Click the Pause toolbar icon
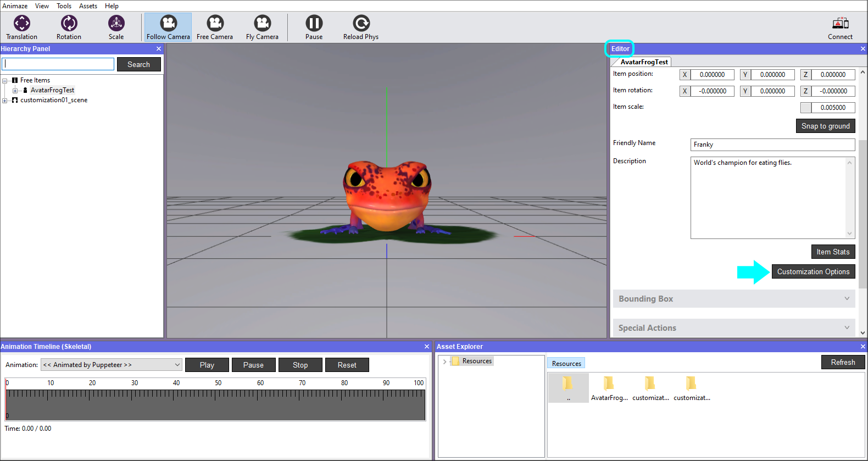 314,27
